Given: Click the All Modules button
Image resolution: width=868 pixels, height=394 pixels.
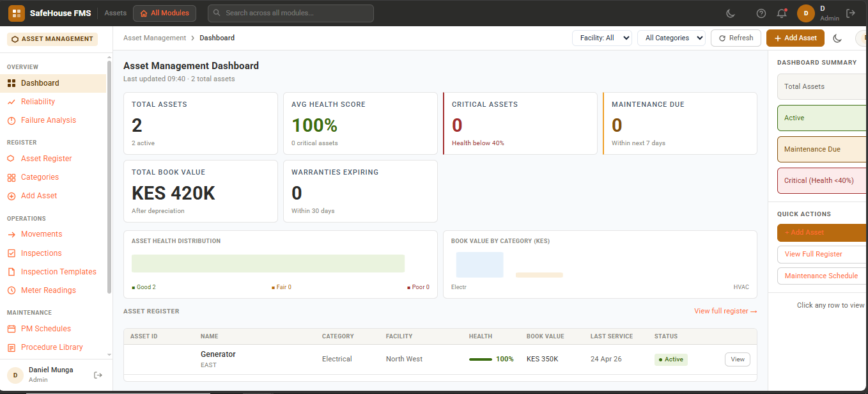Looking at the screenshot, I should 164,13.
